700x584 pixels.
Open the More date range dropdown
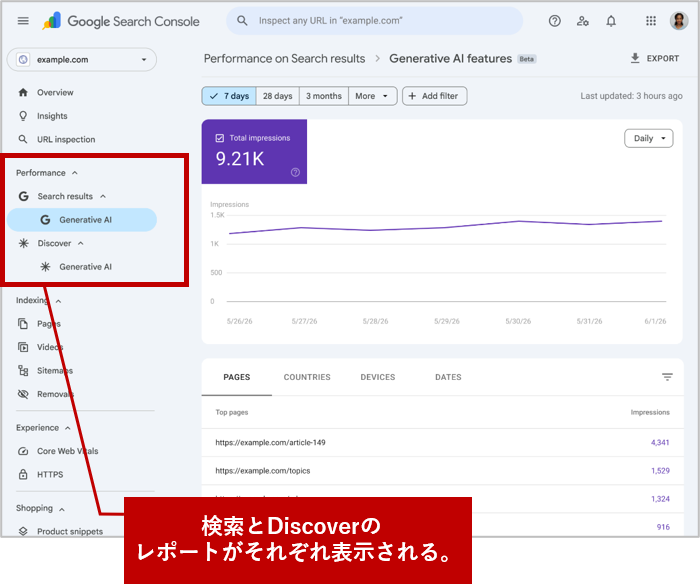[x=372, y=96]
